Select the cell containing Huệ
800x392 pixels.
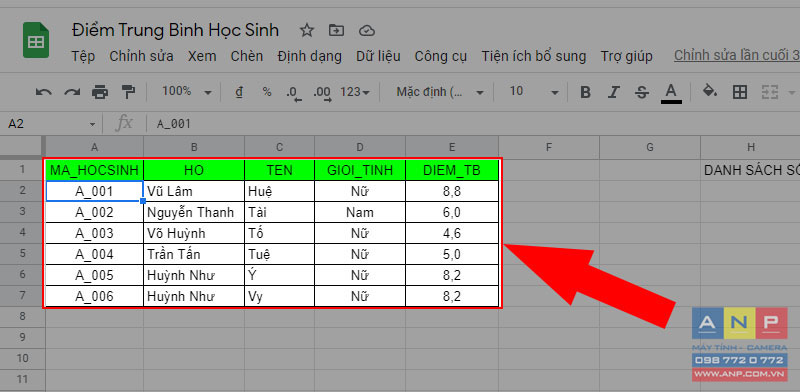pyautogui.click(x=280, y=191)
